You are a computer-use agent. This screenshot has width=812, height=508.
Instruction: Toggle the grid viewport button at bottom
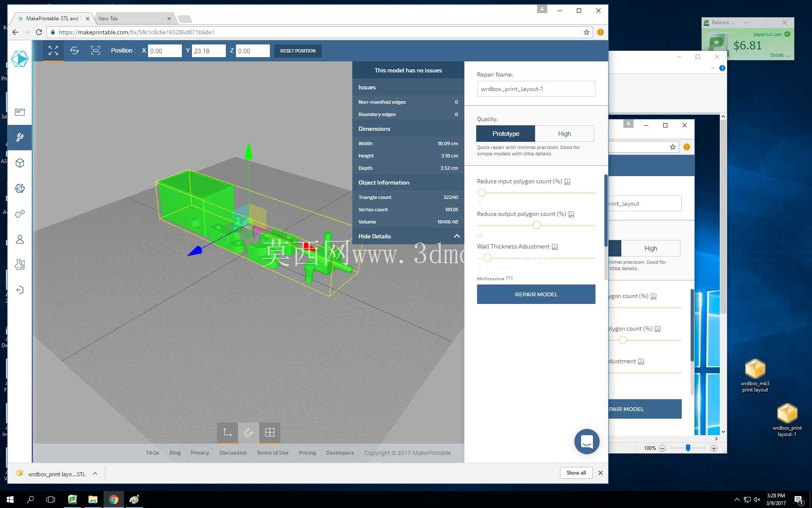[270, 432]
